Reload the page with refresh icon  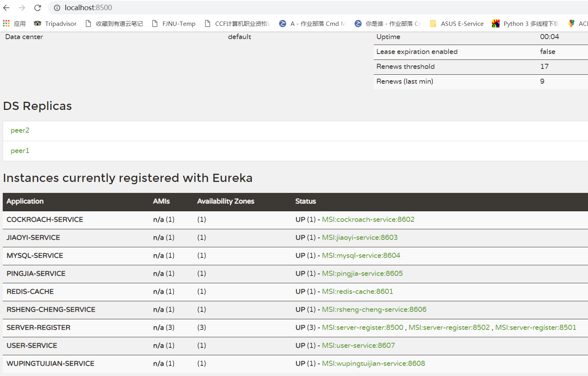(x=38, y=8)
